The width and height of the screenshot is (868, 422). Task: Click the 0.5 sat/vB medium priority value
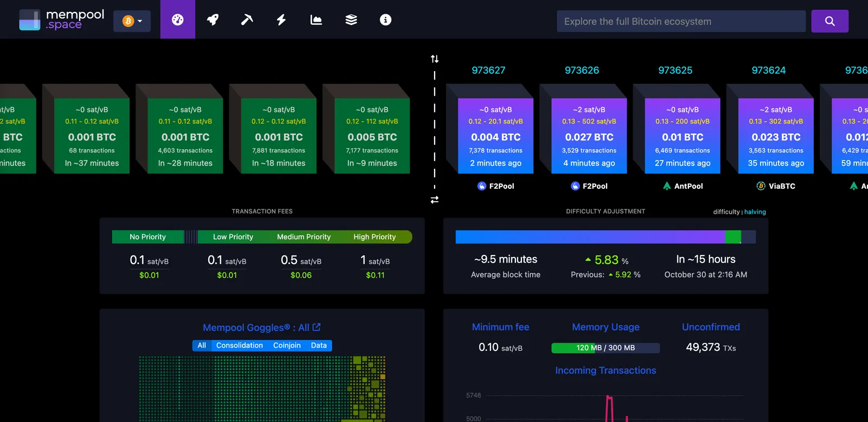click(301, 260)
